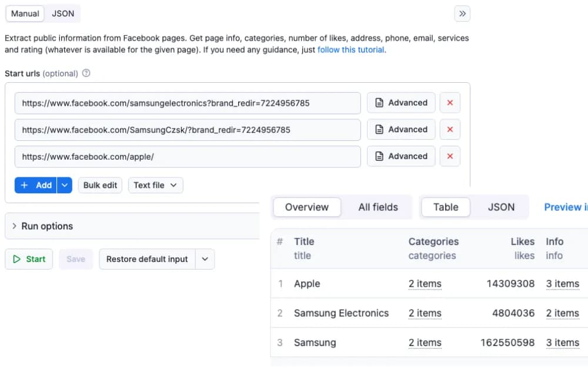Open help tooltip beside Start urls

86,73
